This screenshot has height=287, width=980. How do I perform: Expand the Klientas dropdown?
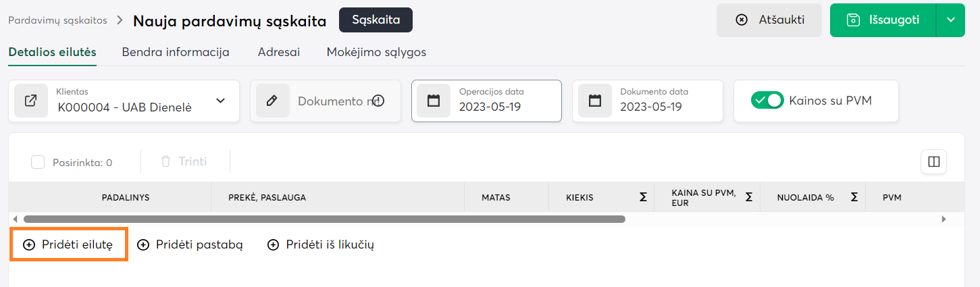click(x=220, y=101)
